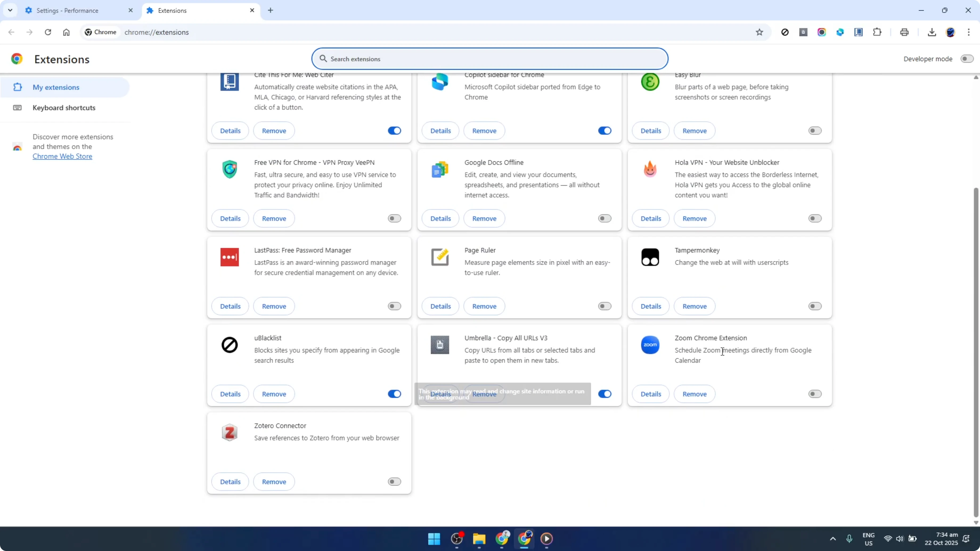Remove the Hola VPN extension
This screenshot has width=980, height=551.
[x=694, y=219]
